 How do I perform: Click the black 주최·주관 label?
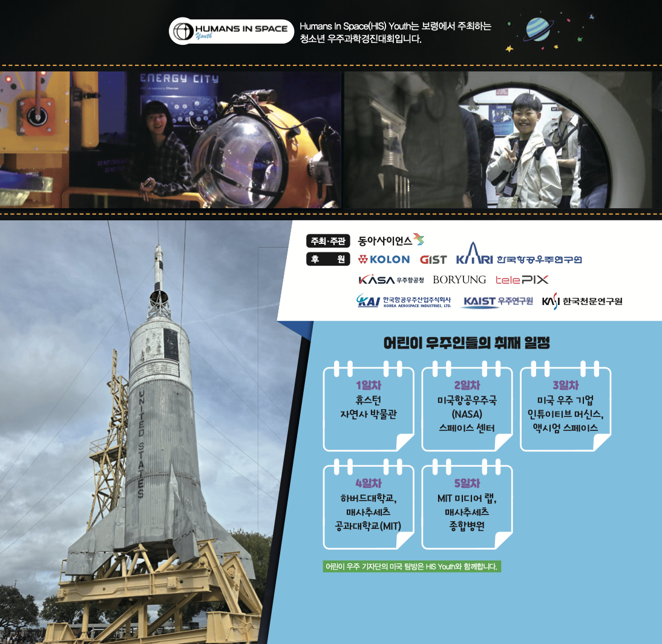click(327, 241)
